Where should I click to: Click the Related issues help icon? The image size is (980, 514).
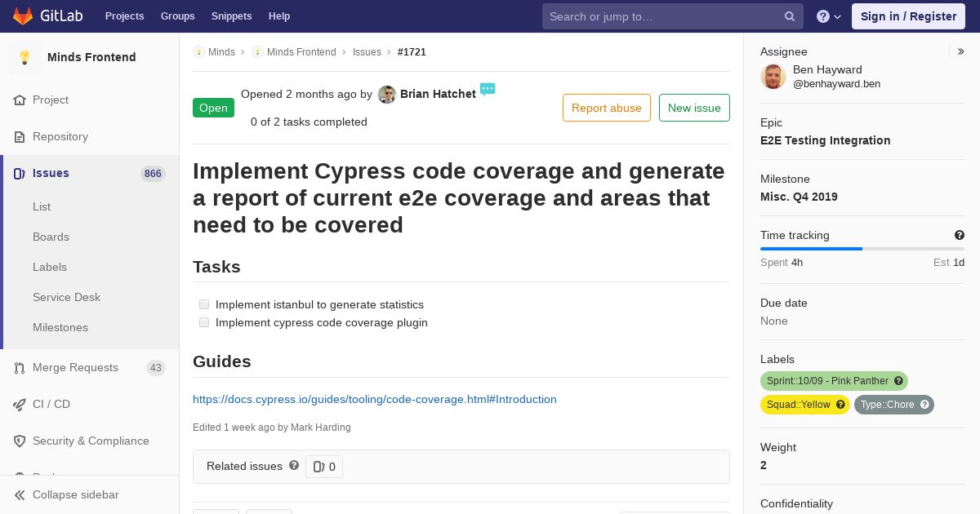[x=294, y=465]
